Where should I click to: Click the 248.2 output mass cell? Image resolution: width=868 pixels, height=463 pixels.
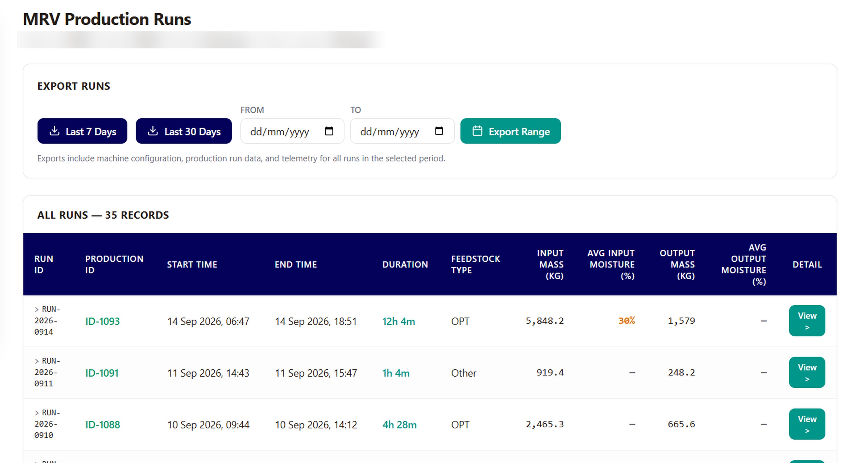point(681,372)
